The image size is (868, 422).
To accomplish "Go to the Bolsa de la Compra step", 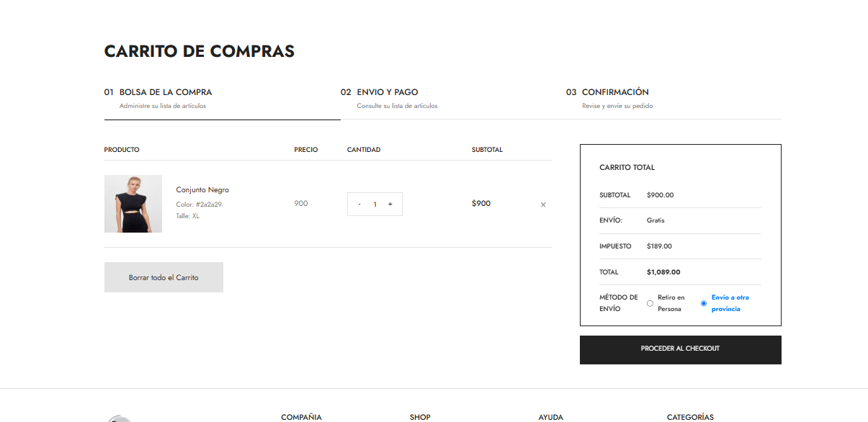I will pos(165,92).
